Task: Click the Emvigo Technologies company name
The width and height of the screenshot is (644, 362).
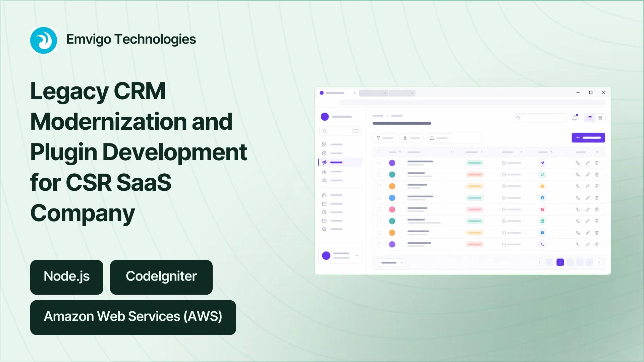Action: pyautogui.click(x=131, y=40)
